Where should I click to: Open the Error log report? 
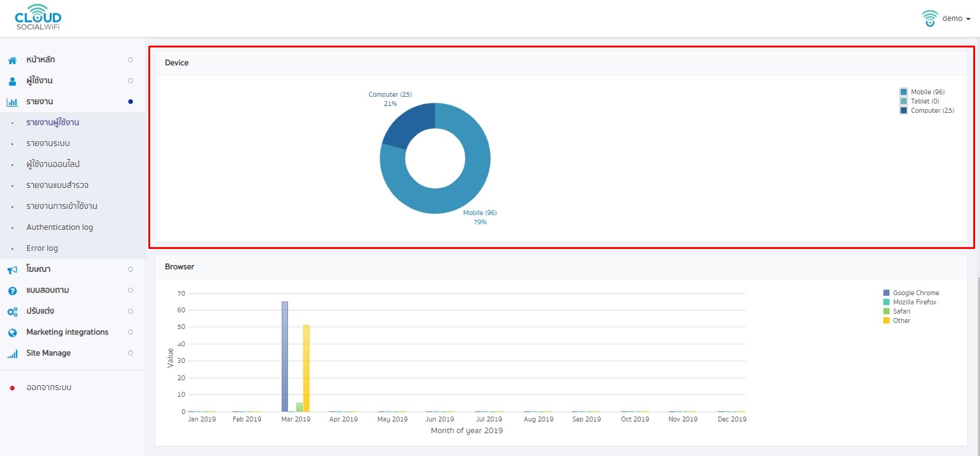click(x=42, y=248)
